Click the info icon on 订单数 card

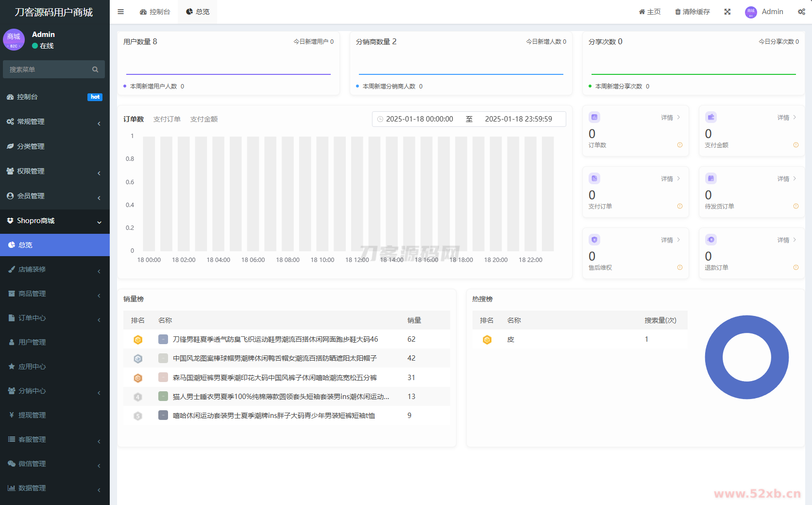(x=680, y=145)
